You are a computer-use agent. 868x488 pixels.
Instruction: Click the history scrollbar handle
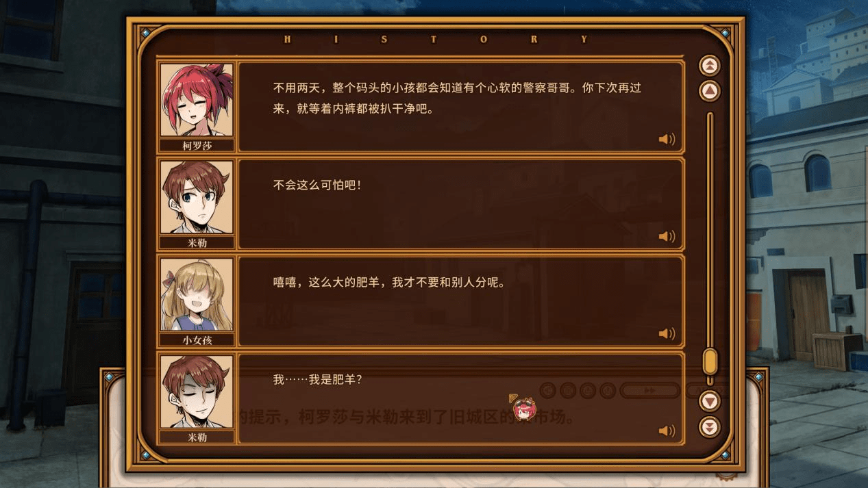(710, 361)
